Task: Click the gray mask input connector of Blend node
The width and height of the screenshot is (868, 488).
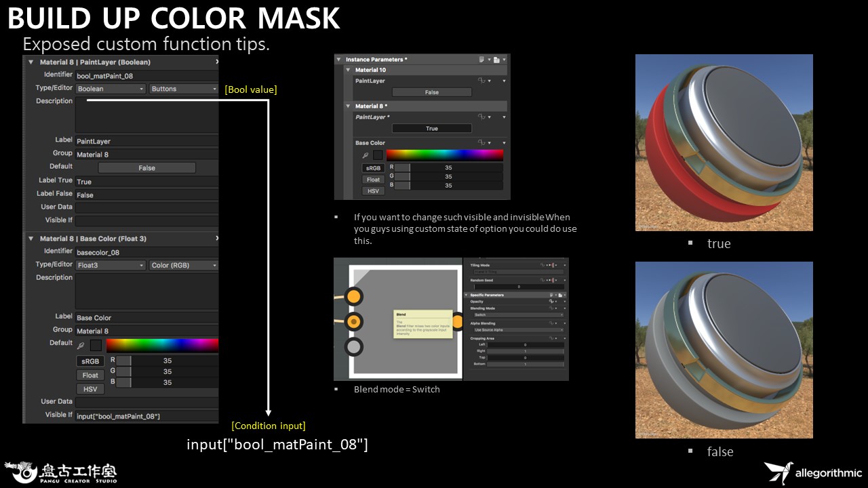Action: [x=353, y=347]
